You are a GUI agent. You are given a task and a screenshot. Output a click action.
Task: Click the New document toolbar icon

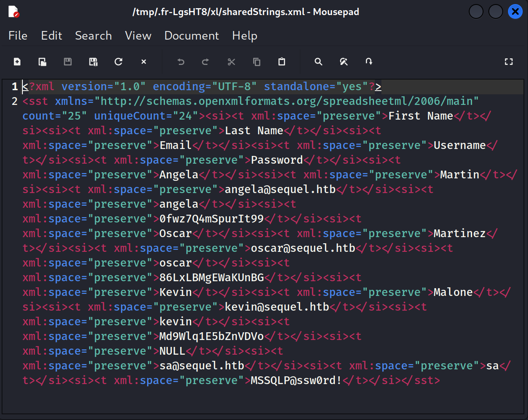17,62
